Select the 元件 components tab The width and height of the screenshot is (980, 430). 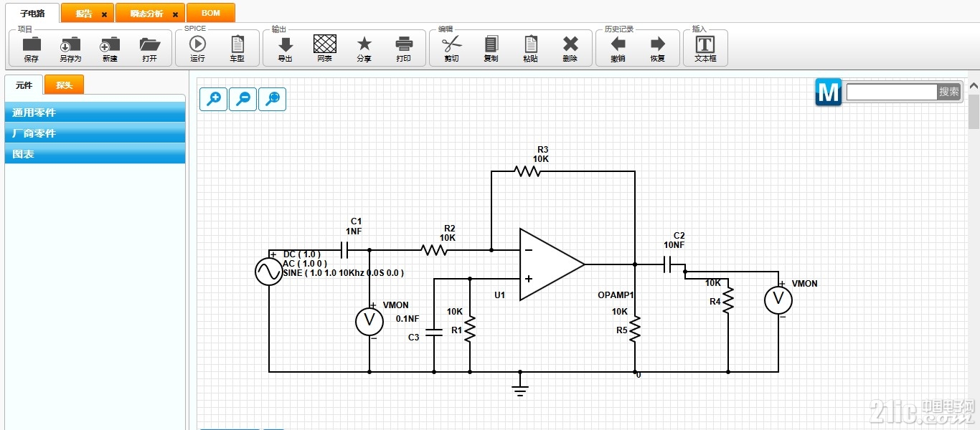[24, 85]
